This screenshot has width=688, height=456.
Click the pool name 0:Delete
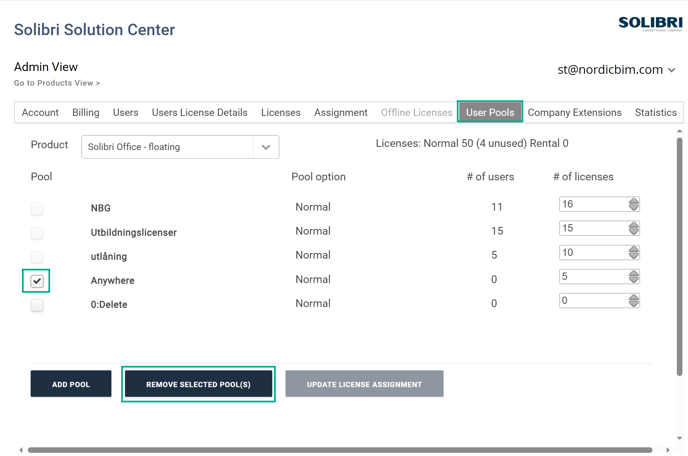[x=109, y=305]
